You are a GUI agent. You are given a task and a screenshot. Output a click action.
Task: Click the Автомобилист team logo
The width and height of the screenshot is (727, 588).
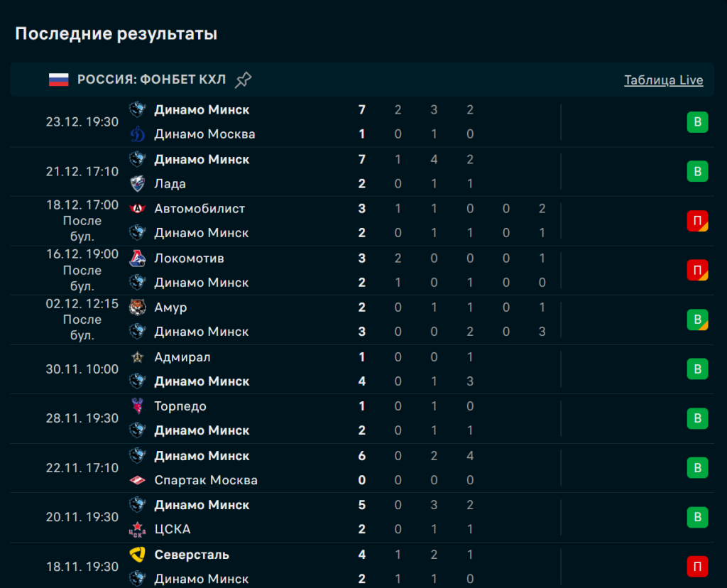tap(137, 209)
